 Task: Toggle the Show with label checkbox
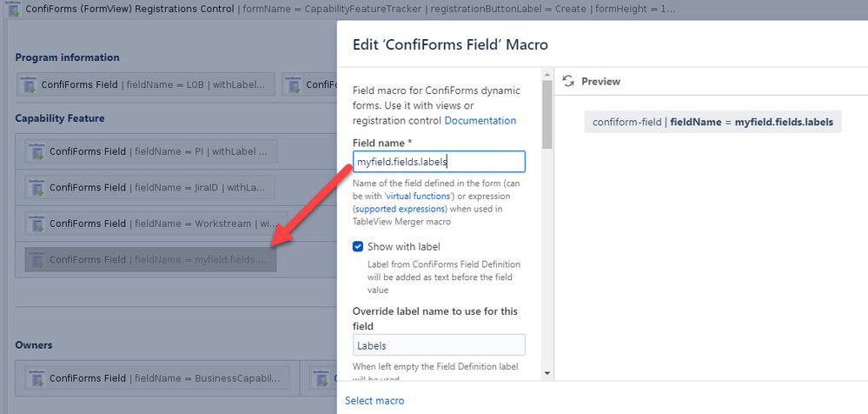(358, 247)
